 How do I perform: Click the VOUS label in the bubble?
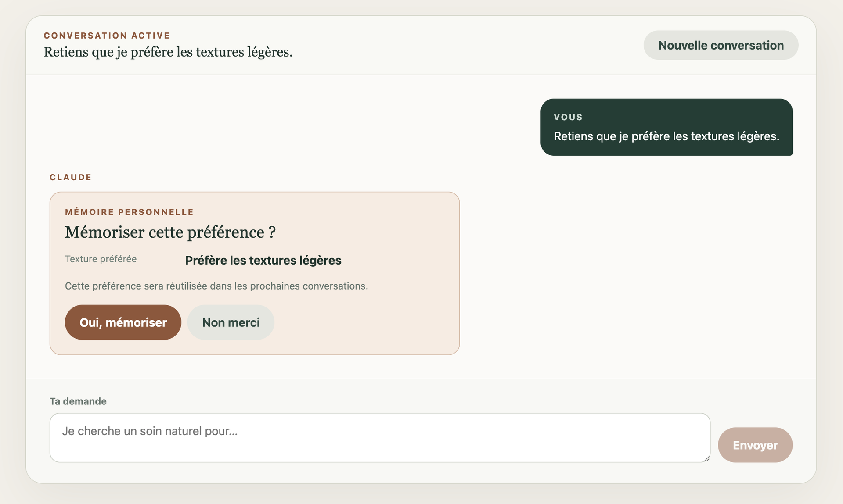point(568,117)
